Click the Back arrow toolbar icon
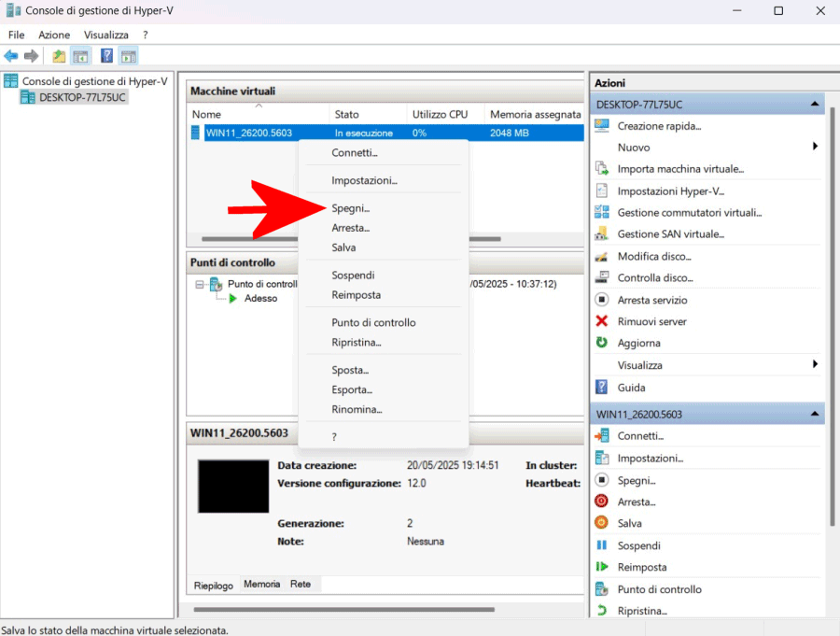840x636 pixels. 10,55
